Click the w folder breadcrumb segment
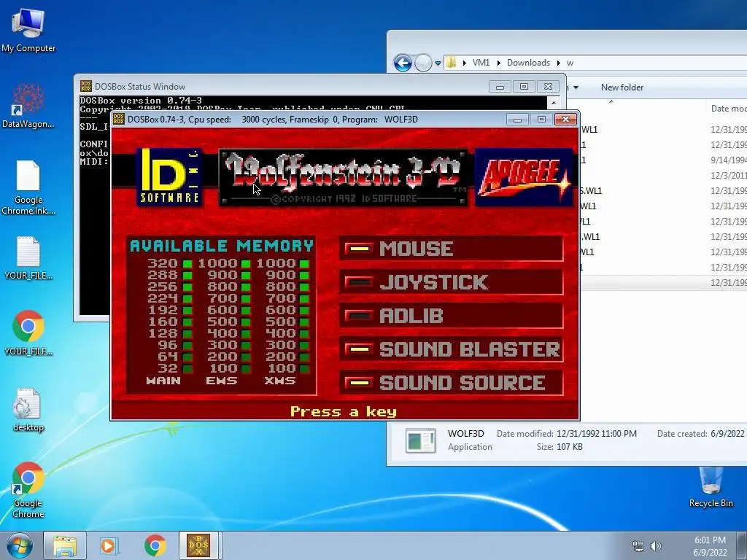Screen dimensions: 747x560 click(x=570, y=63)
